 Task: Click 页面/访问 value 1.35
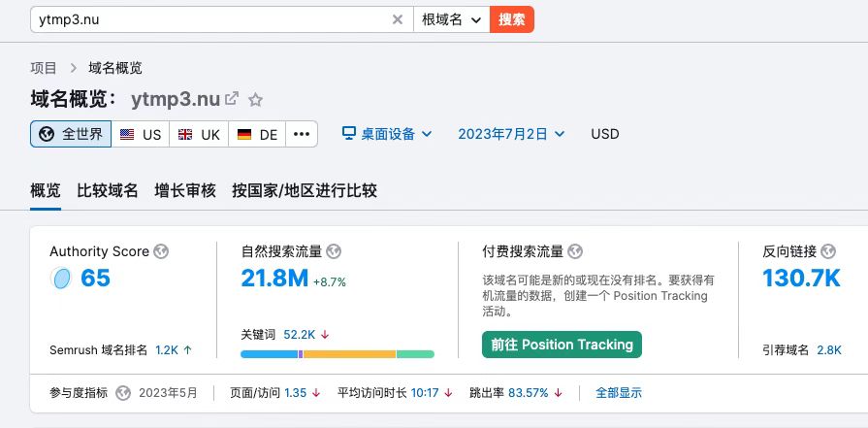pyautogui.click(x=296, y=393)
